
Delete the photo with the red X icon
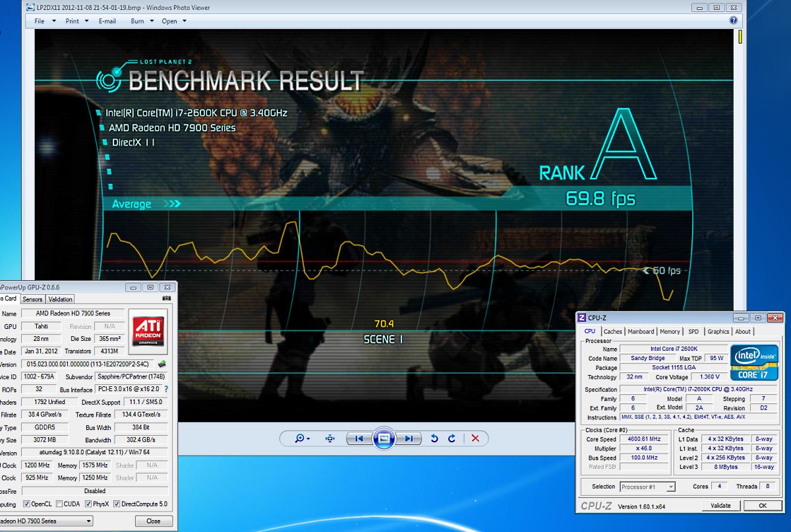pos(475,438)
